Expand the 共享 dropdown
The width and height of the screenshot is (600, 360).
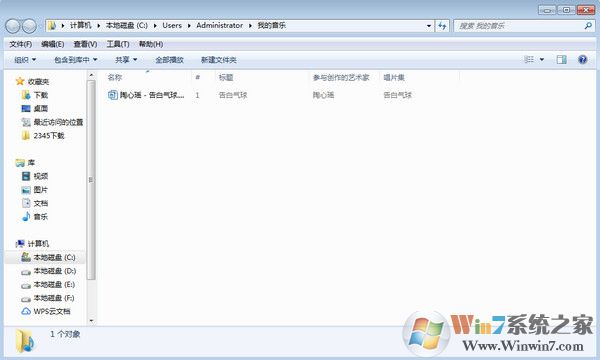click(126, 60)
